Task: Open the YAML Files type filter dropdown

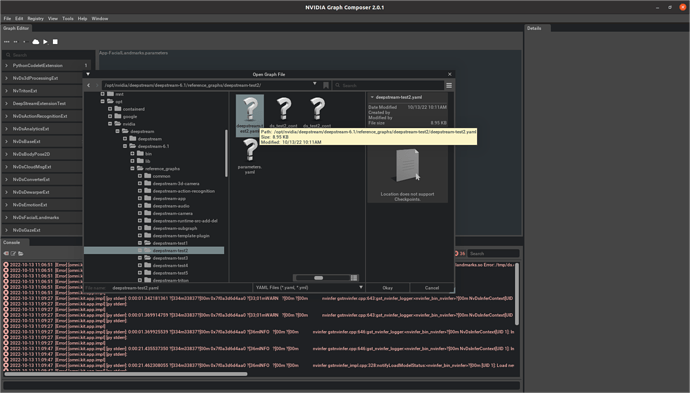Action: (309, 288)
